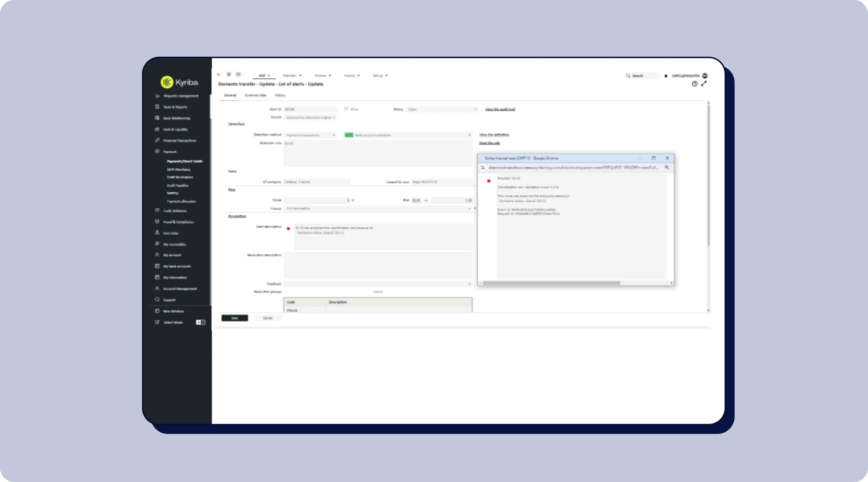Click the back arrow icon
Viewport: 868px width, 482px height.
point(219,75)
